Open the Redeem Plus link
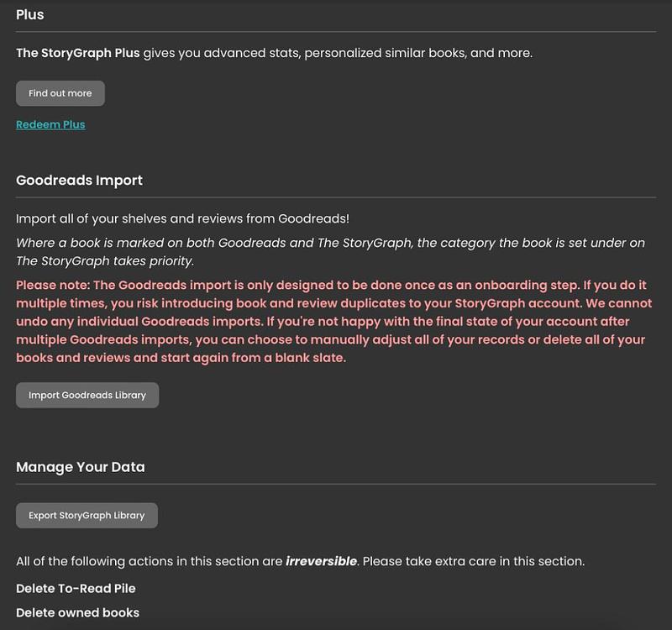Image resolution: width=672 pixels, height=630 pixels. (50, 124)
